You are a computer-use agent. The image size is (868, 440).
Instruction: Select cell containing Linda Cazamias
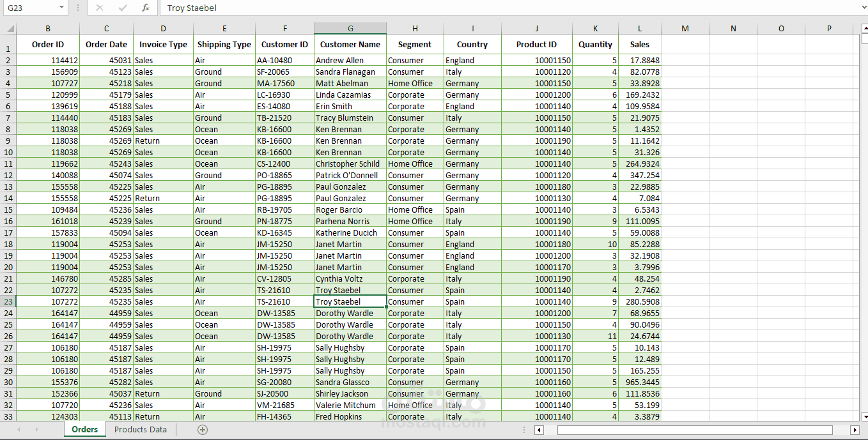pyautogui.click(x=350, y=95)
